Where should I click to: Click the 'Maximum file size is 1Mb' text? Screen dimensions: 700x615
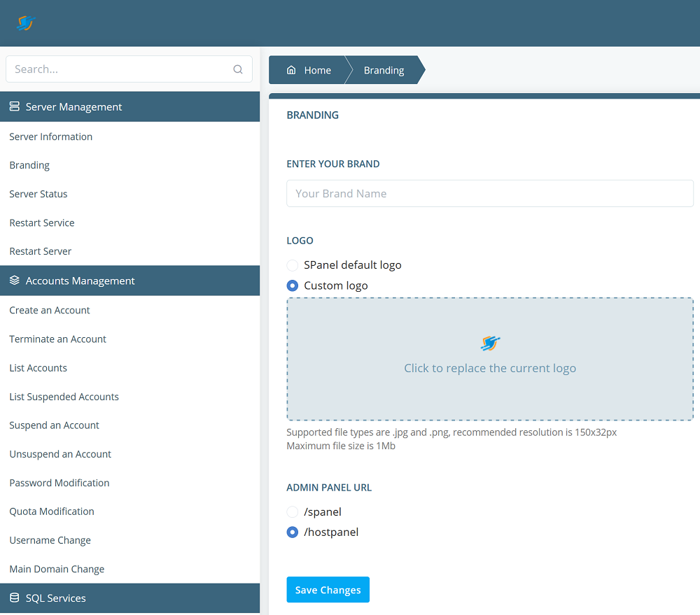pyautogui.click(x=341, y=446)
